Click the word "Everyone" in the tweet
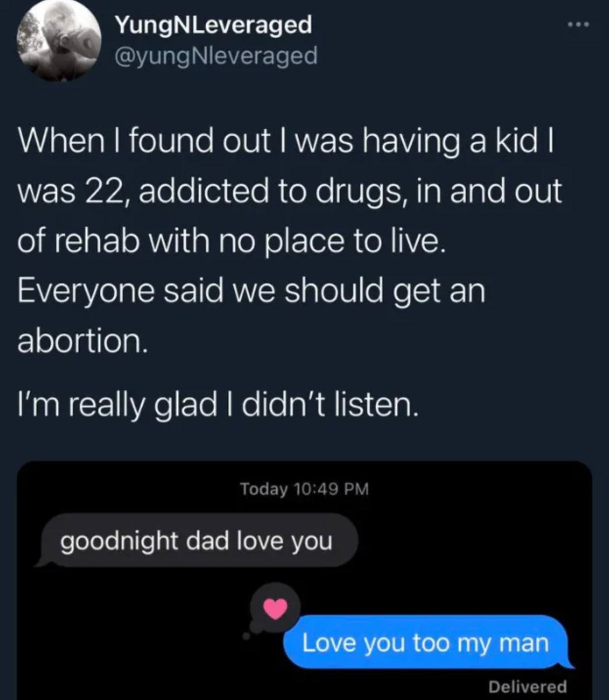This screenshot has width=609, height=700. [x=86, y=292]
